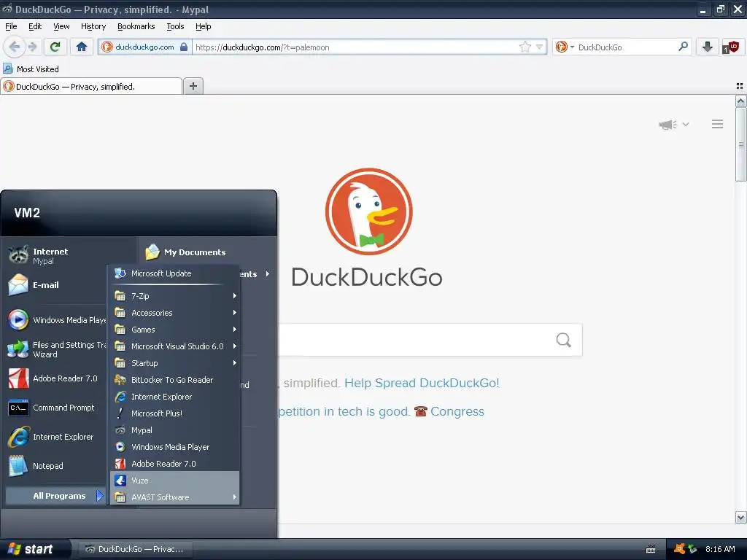Image resolution: width=747 pixels, height=560 pixels.
Task: Open BitLocker To Go Reader
Action: 174,379
